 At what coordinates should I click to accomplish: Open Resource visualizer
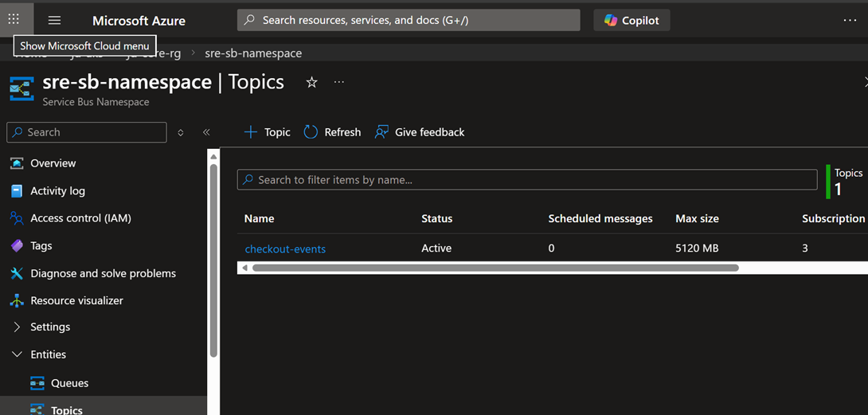[77, 301]
